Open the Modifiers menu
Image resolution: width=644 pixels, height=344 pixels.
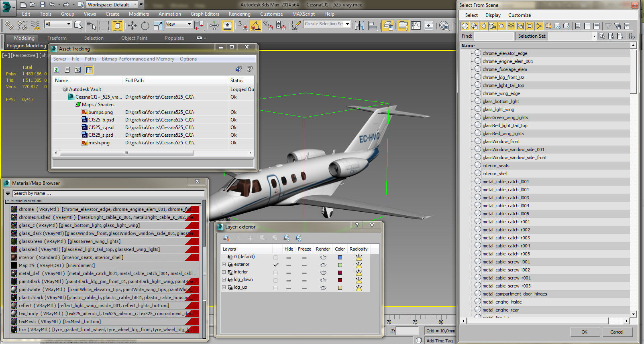(139, 14)
